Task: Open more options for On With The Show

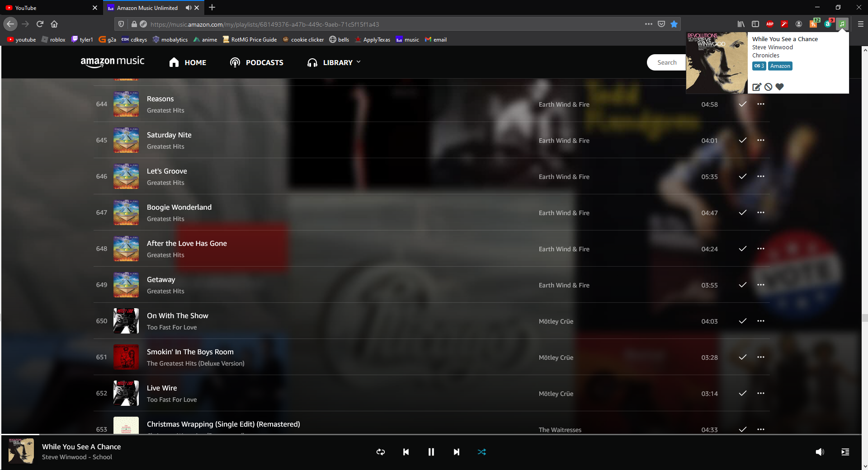Action: [761, 321]
